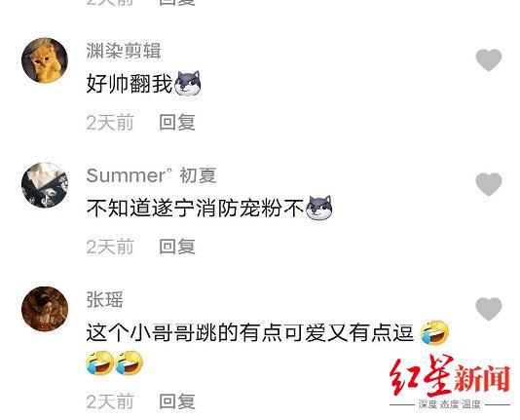Like the comment by 渊染剪辑
The width and height of the screenshot is (520, 420).
click(489, 60)
